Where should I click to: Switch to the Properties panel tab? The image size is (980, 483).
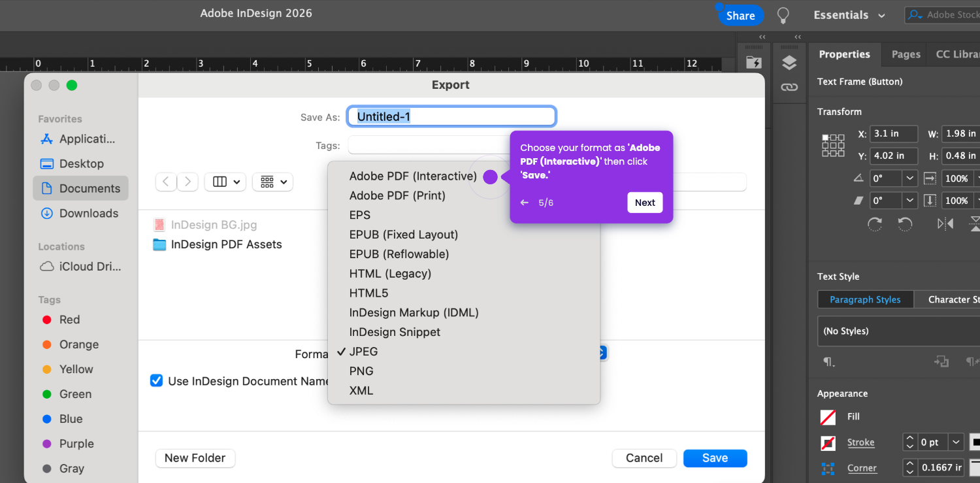coord(844,54)
